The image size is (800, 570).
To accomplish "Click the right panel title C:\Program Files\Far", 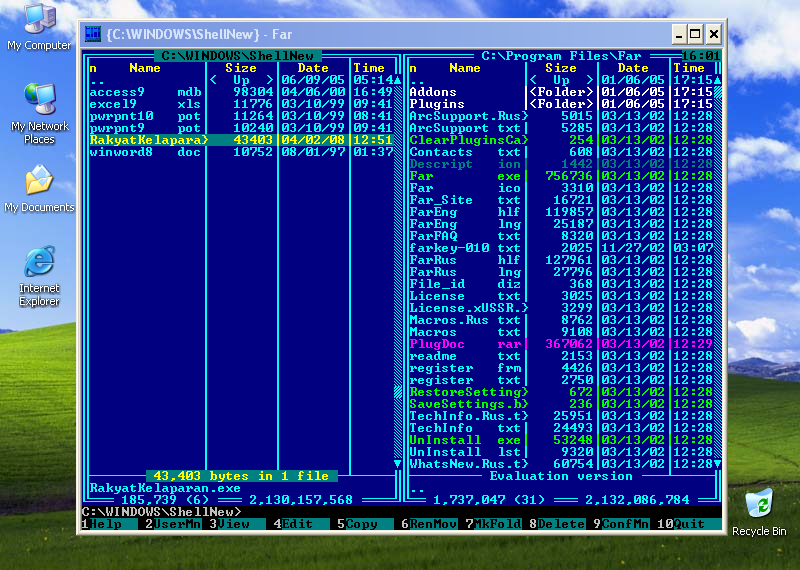I will 561,56.
